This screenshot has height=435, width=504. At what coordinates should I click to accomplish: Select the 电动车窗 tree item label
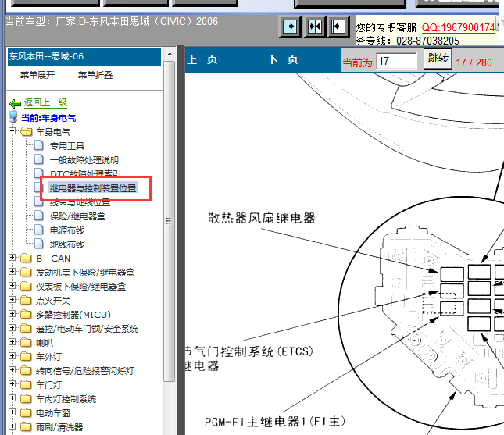pyautogui.click(x=53, y=413)
